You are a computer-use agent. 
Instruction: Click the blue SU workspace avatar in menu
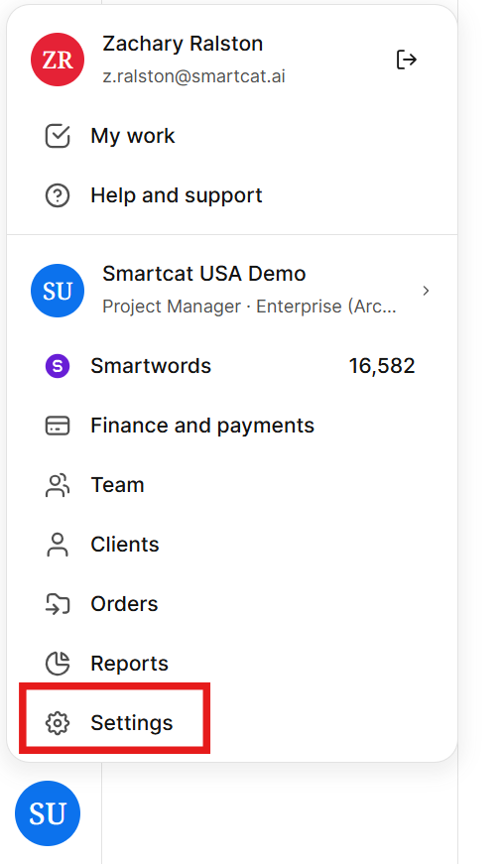58,291
